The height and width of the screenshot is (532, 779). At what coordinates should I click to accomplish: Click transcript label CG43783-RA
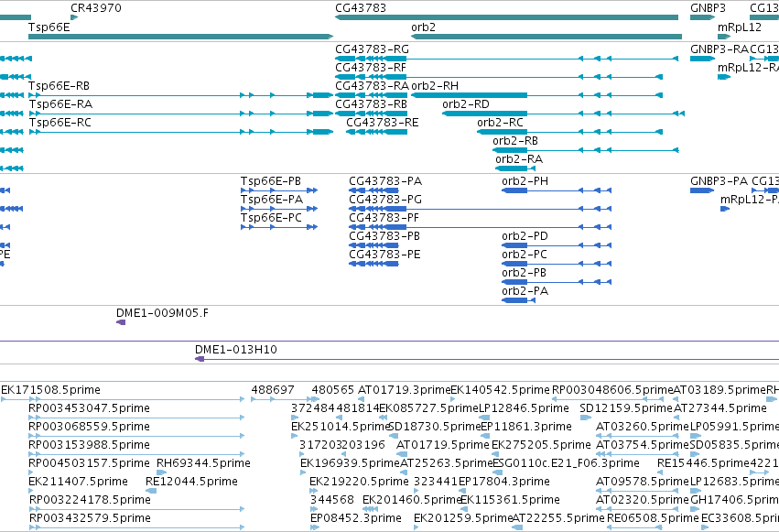coord(373,86)
